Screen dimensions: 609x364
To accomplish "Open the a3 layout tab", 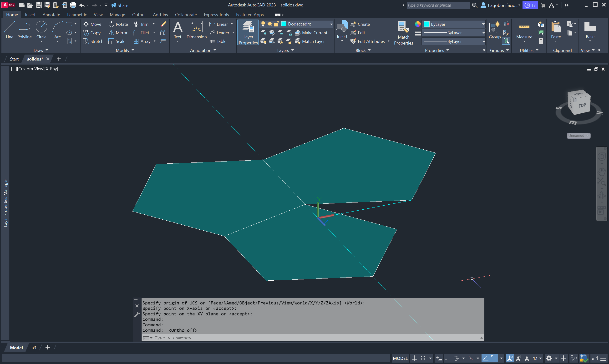I will point(34,348).
